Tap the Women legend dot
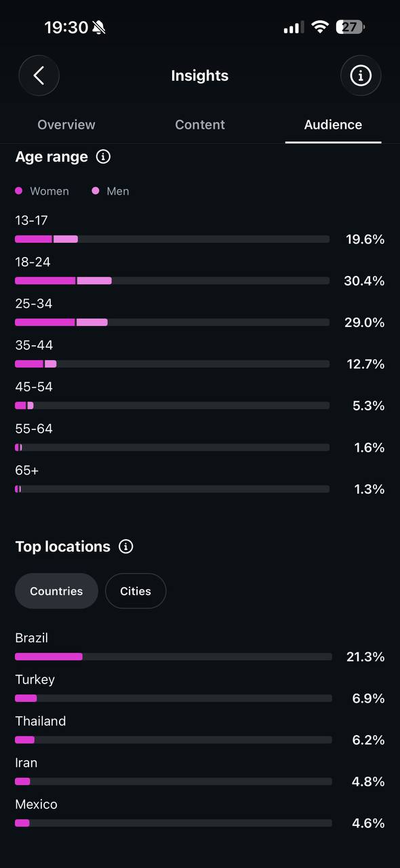This screenshot has width=400, height=868. (19, 191)
